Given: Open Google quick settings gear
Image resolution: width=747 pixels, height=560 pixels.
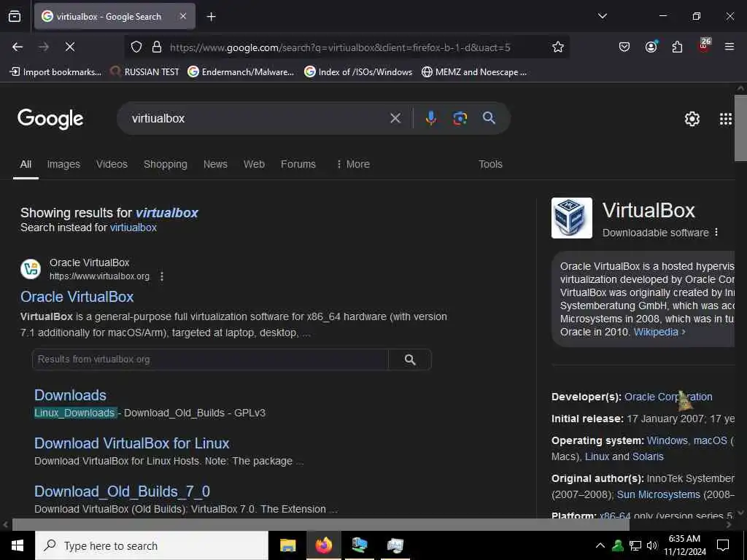Looking at the screenshot, I should point(692,119).
